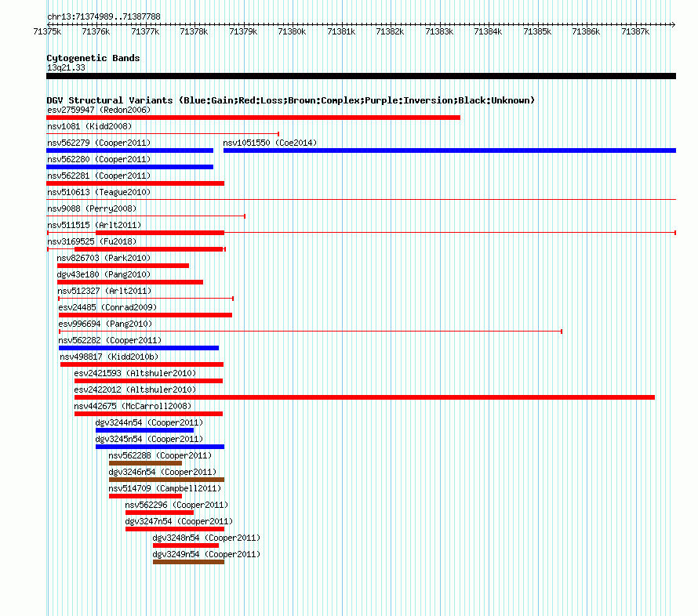The width and height of the screenshot is (698, 616).
Task: Select the blue nsv562279 gain bar
Action: (129, 150)
